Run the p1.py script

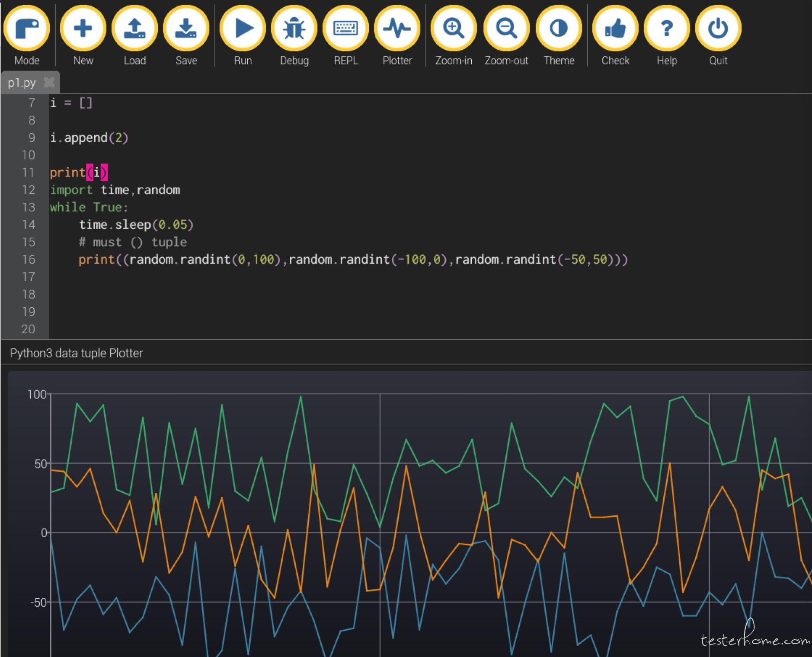tap(243, 35)
